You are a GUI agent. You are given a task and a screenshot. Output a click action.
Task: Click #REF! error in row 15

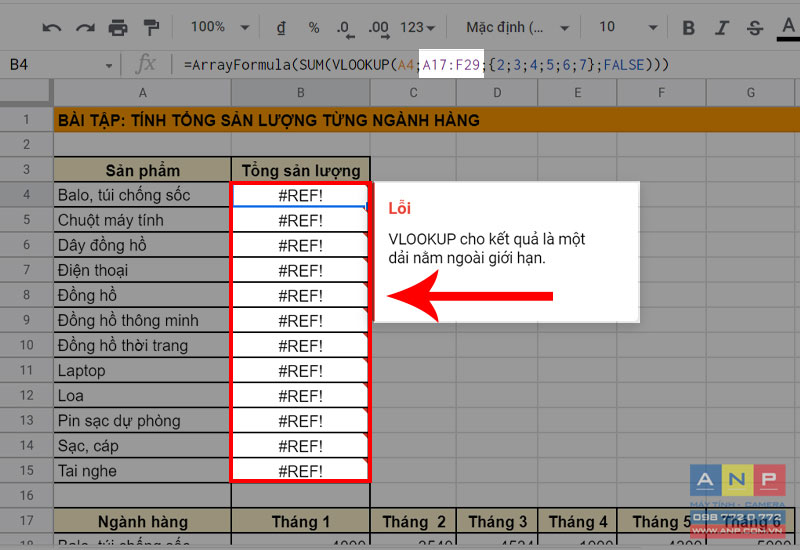coord(301,471)
